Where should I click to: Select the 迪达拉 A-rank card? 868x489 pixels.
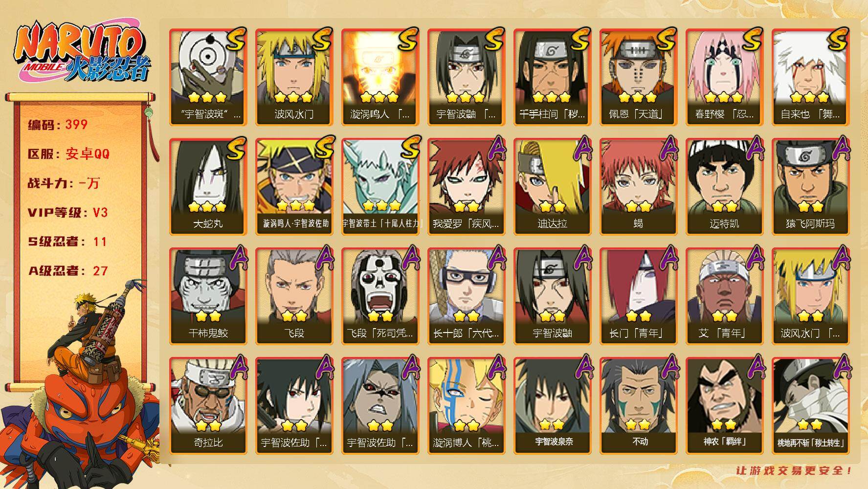[x=553, y=187]
